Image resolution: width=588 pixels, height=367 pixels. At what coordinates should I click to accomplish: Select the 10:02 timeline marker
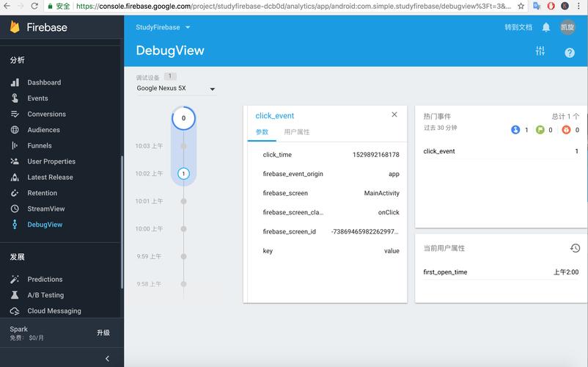183,174
